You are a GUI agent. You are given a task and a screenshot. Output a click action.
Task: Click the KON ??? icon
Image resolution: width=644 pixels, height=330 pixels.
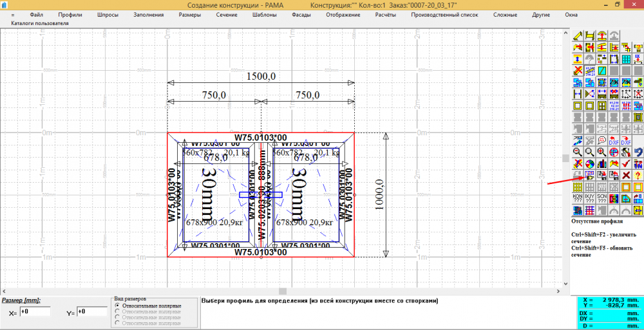(x=578, y=198)
